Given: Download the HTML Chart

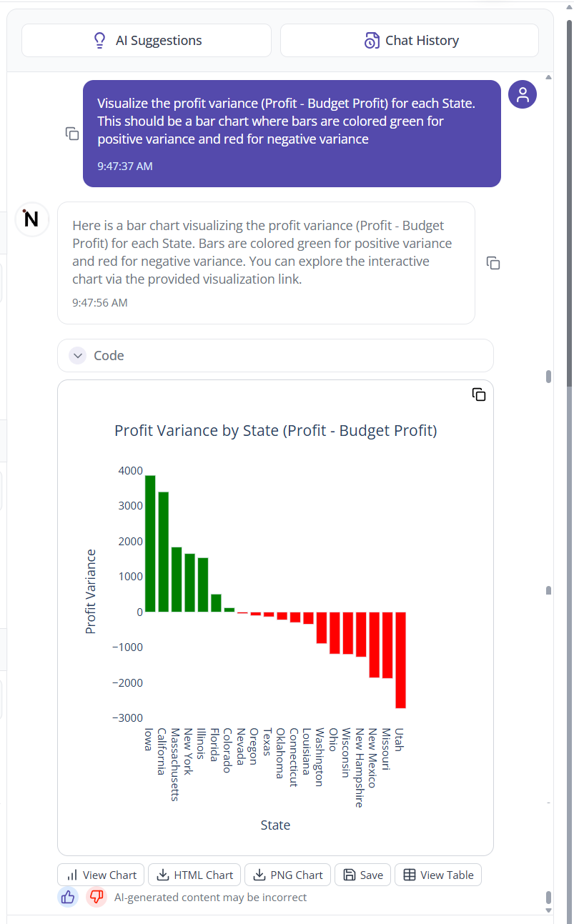Looking at the screenshot, I should click(194, 875).
